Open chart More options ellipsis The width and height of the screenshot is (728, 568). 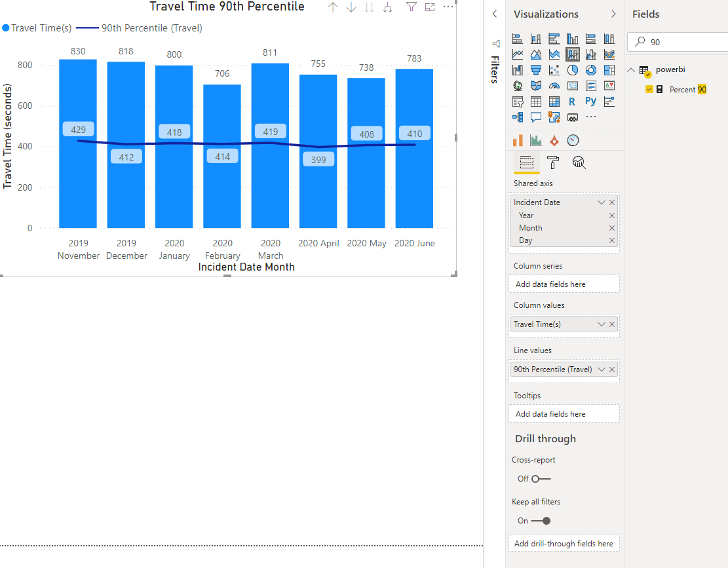click(x=448, y=7)
